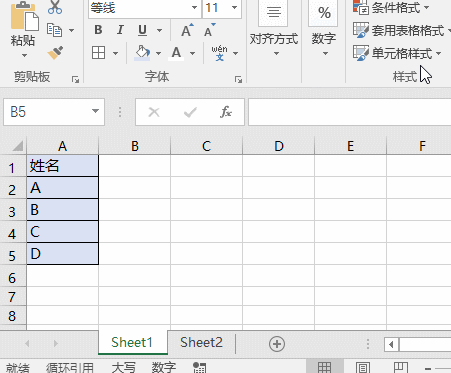This screenshot has width=451, height=373.
Task: Select cell A1 containing 姓名
Action: [62, 166]
